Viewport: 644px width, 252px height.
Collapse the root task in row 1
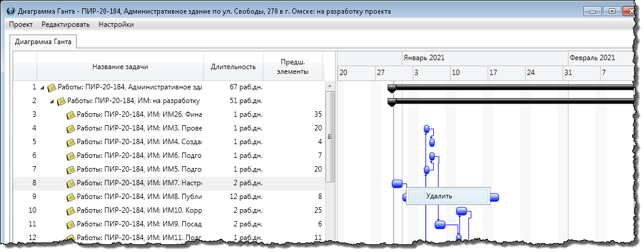point(42,88)
